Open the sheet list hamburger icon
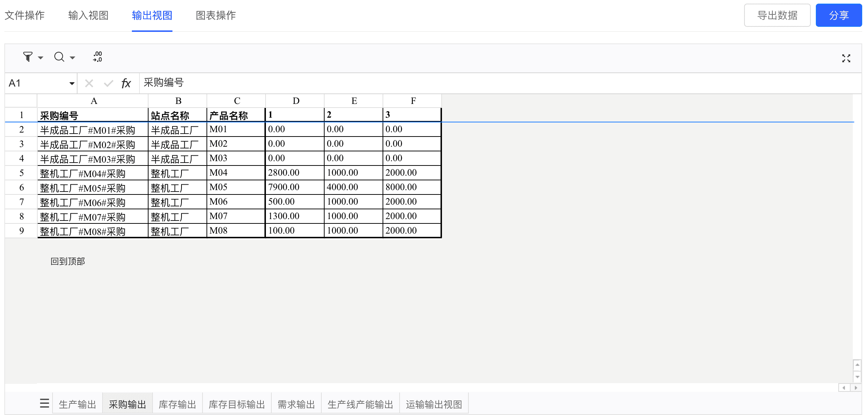This screenshot has height=415, width=868. 45,403
